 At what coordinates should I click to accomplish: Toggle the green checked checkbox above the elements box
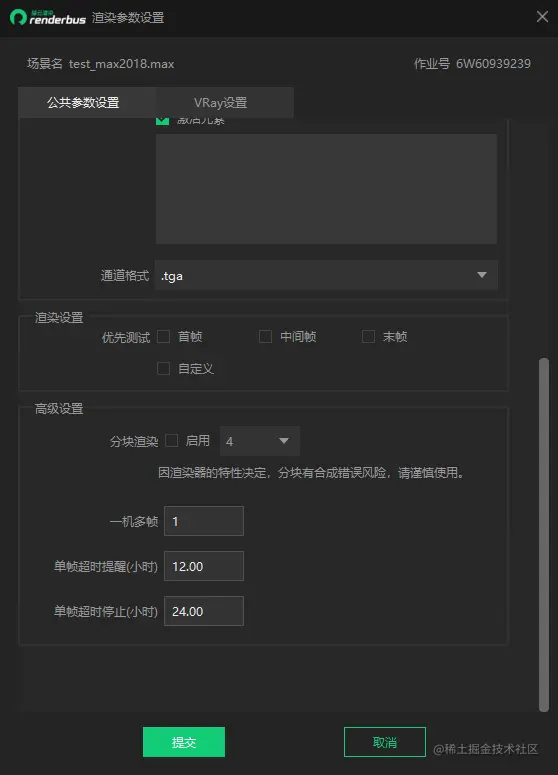pos(163,120)
